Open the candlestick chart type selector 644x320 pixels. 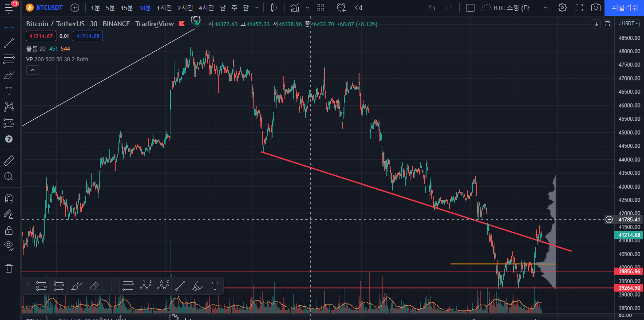click(x=274, y=8)
